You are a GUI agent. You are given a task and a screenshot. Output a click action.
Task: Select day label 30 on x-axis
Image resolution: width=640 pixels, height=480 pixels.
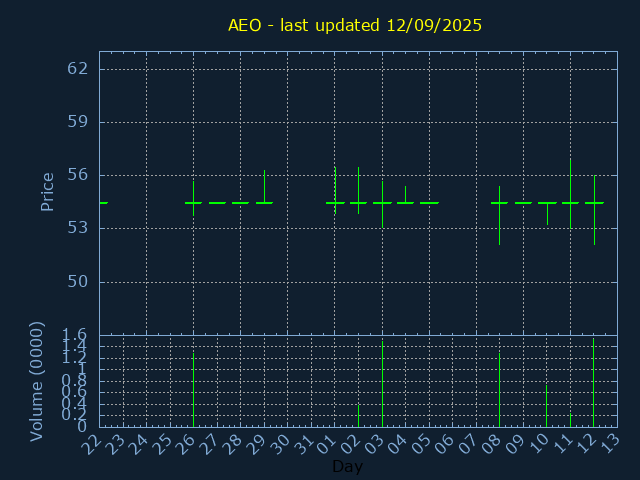280,444
